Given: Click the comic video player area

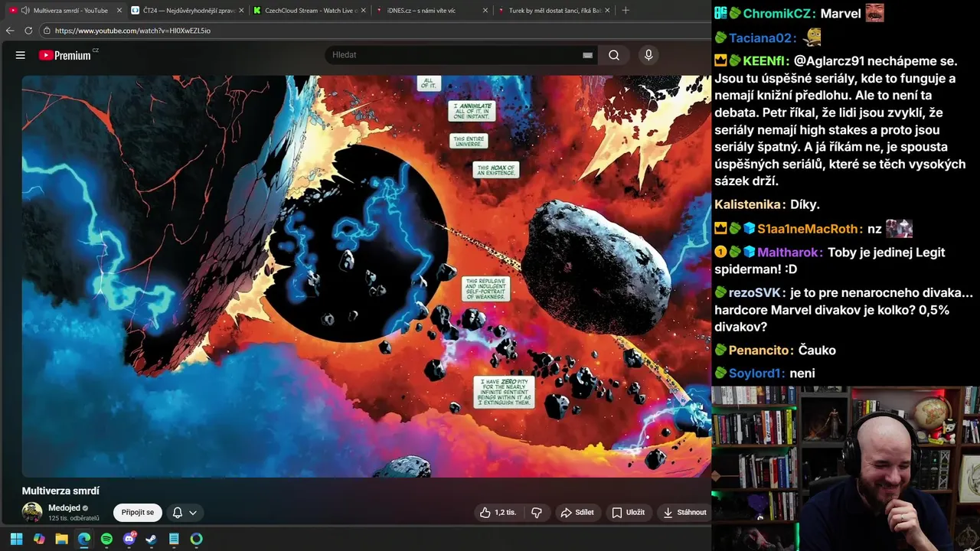Looking at the screenshot, I should coord(366,276).
